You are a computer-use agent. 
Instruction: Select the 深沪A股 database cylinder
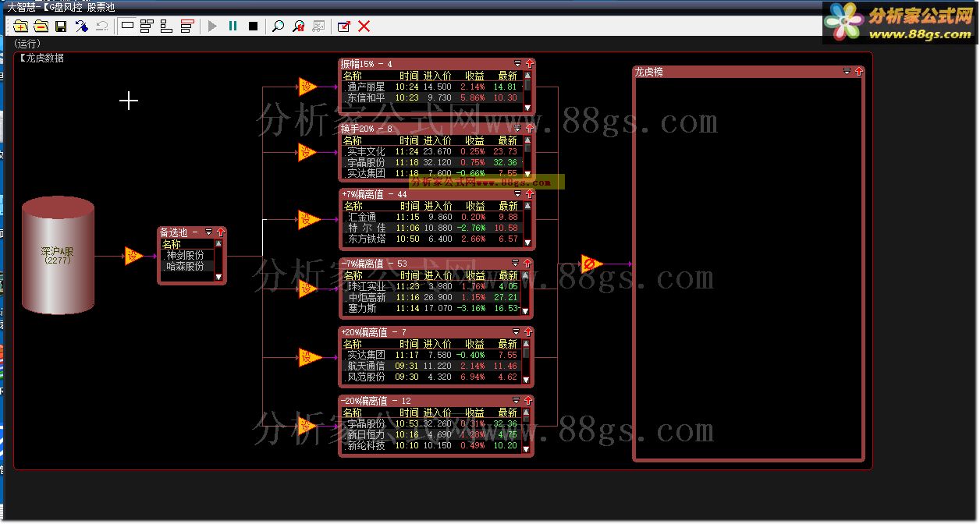point(59,256)
